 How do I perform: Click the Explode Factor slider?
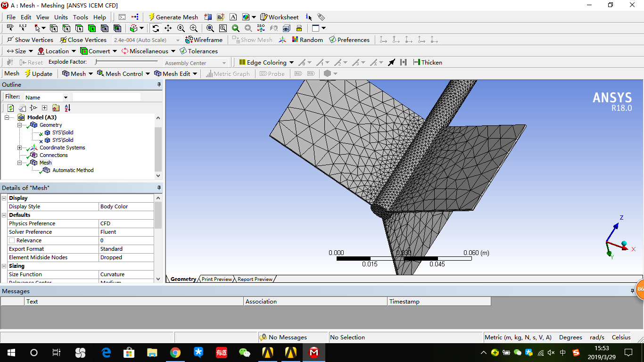point(126,62)
